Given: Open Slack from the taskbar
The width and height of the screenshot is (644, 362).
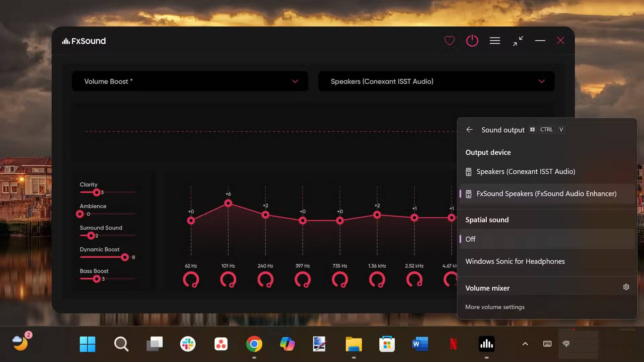Looking at the screenshot, I should pos(187,344).
